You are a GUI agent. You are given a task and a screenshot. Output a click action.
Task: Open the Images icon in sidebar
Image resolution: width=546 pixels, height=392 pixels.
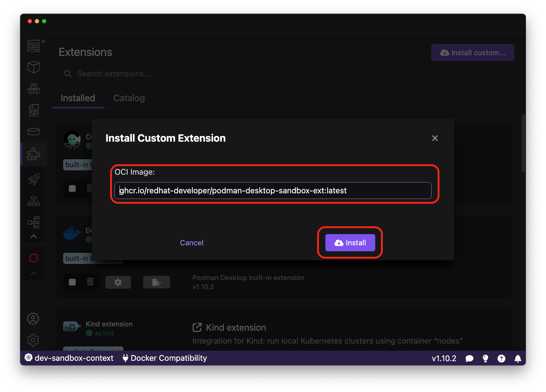coord(34,110)
